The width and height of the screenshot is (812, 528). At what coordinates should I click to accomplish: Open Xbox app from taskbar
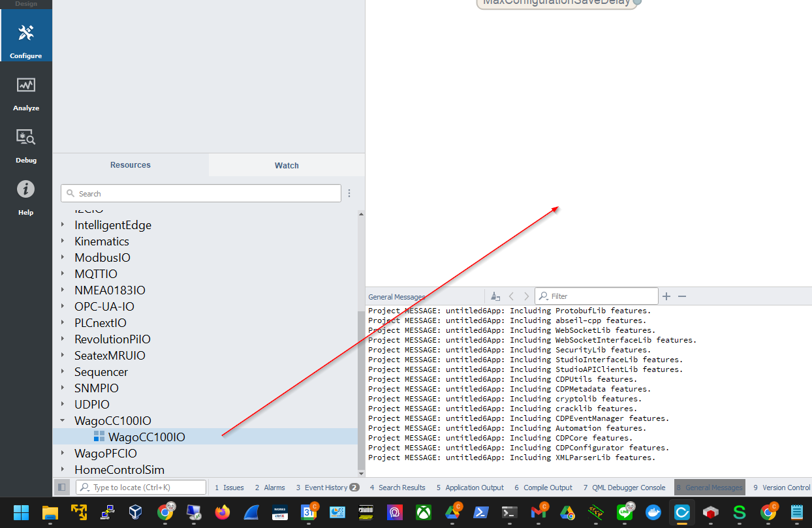(x=424, y=512)
